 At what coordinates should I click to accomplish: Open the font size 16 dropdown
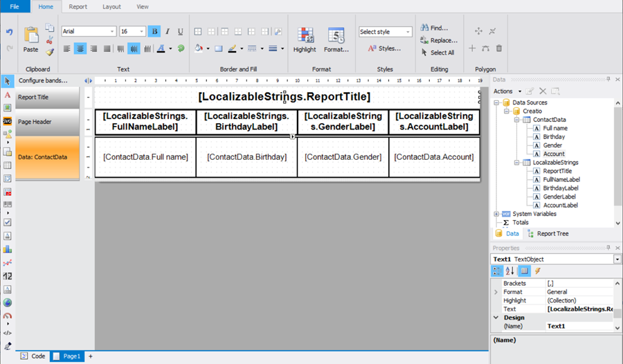141,31
